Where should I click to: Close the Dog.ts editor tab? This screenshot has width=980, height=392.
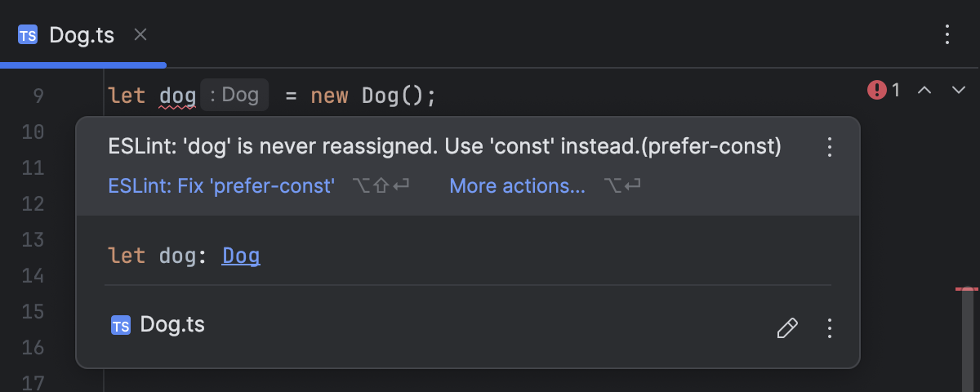click(140, 34)
